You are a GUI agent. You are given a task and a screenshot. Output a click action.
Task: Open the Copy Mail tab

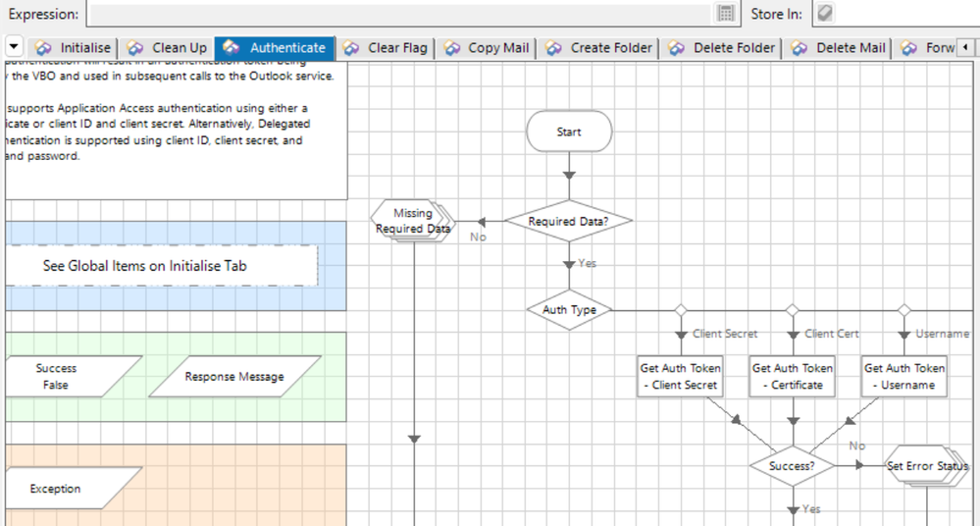click(x=487, y=48)
